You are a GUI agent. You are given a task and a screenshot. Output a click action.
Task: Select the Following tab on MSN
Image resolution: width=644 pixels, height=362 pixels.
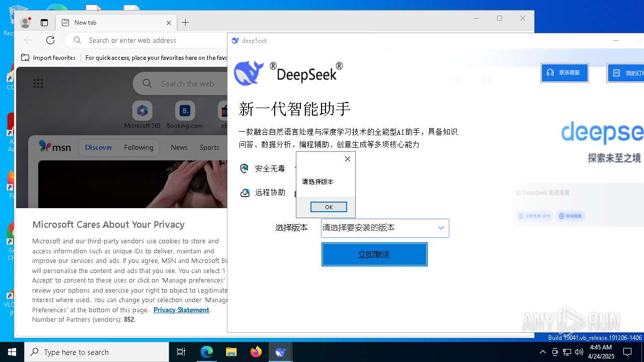tap(139, 147)
